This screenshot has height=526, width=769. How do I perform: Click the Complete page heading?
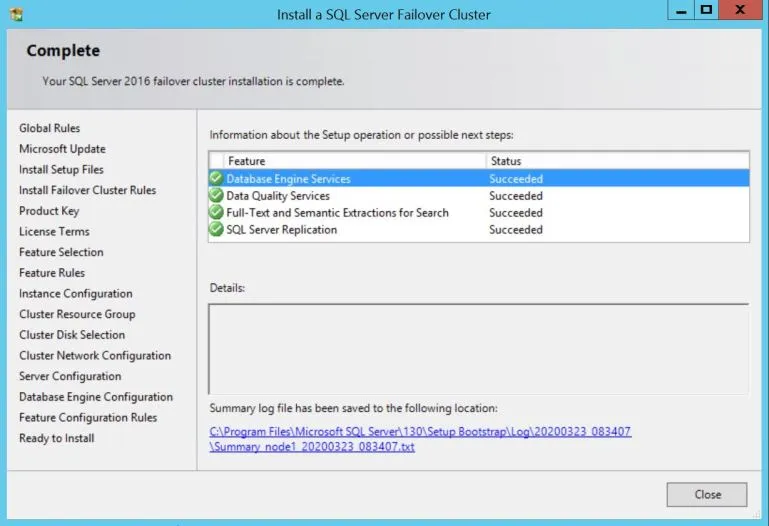pyautogui.click(x=63, y=50)
